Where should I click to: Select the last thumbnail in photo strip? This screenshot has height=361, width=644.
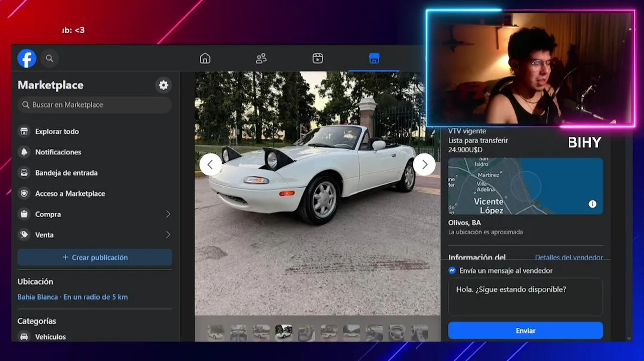click(x=419, y=332)
